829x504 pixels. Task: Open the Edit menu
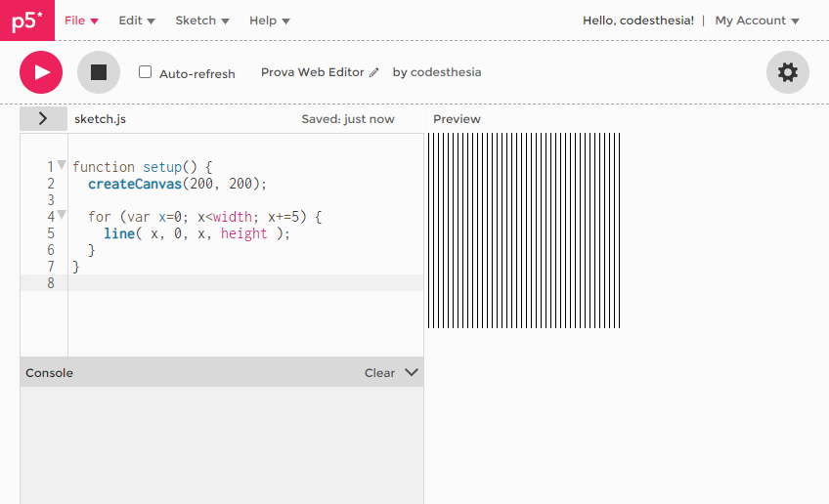137,21
